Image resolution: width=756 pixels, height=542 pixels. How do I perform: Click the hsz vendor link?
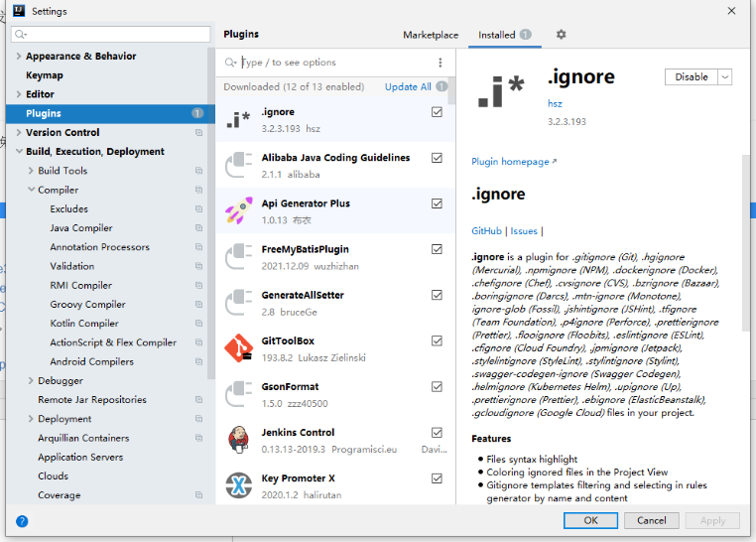555,103
